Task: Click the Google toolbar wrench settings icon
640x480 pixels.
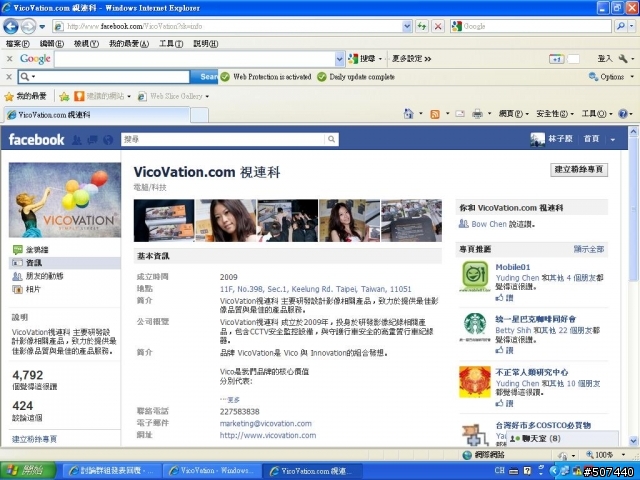Action: [x=623, y=59]
